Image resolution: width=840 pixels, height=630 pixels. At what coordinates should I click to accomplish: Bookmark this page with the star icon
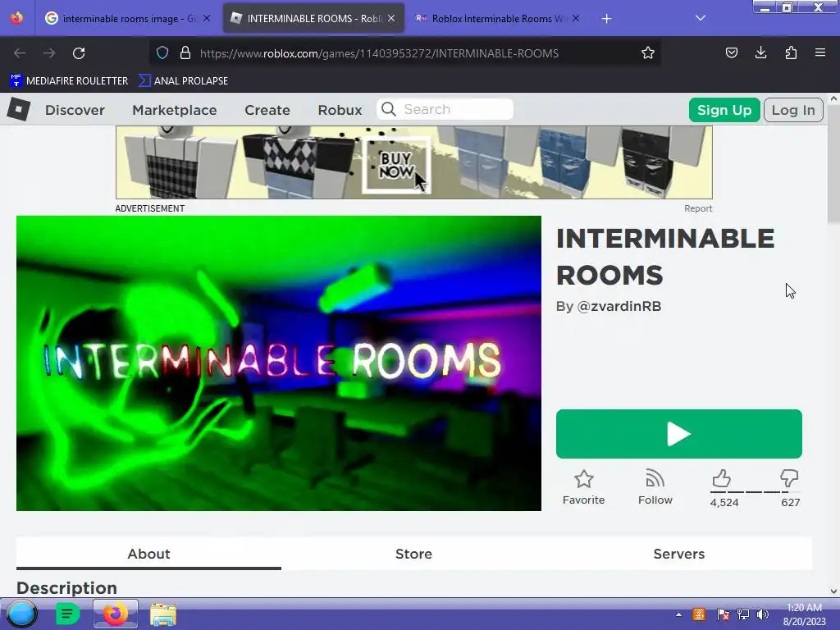click(648, 53)
